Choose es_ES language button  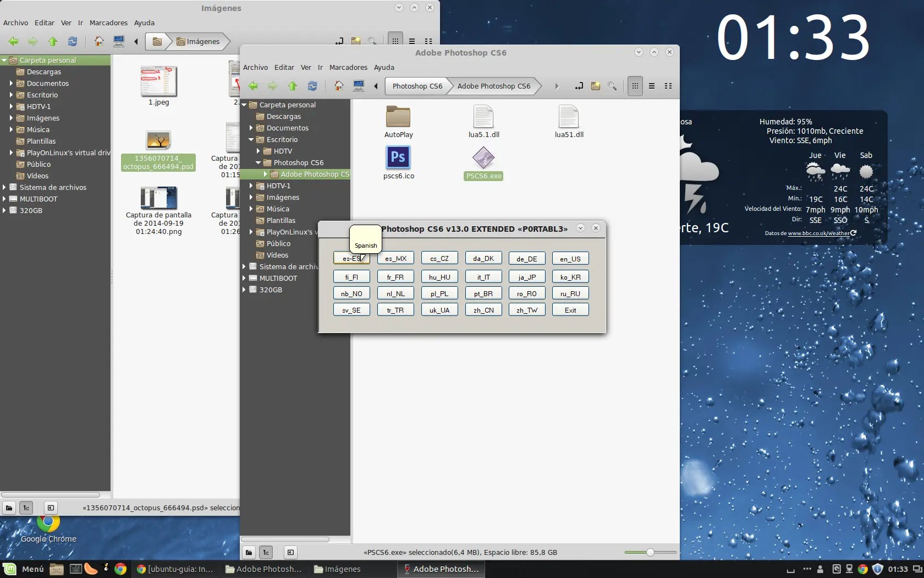pyautogui.click(x=351, y=259)
